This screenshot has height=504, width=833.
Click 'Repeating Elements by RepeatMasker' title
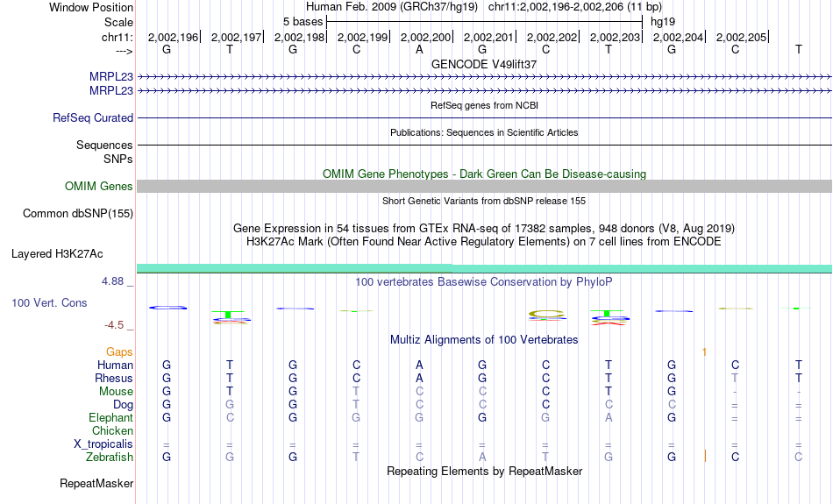(485, 472)
